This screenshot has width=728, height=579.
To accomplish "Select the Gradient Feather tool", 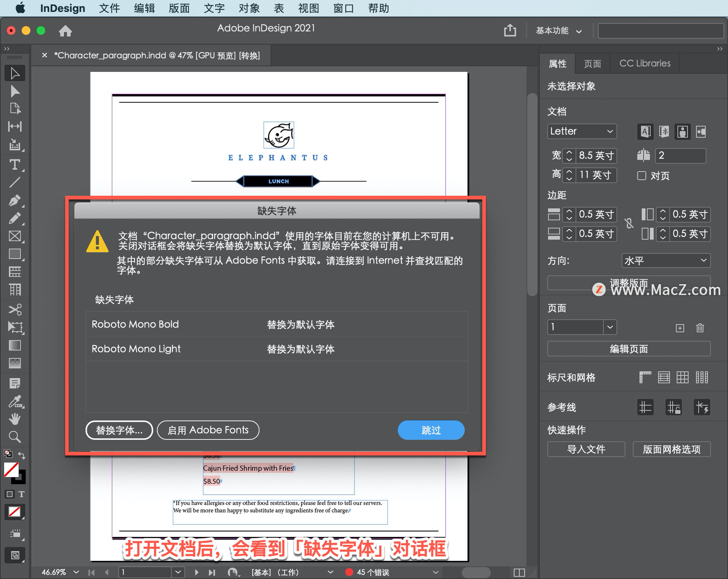I will pos(15,363).
